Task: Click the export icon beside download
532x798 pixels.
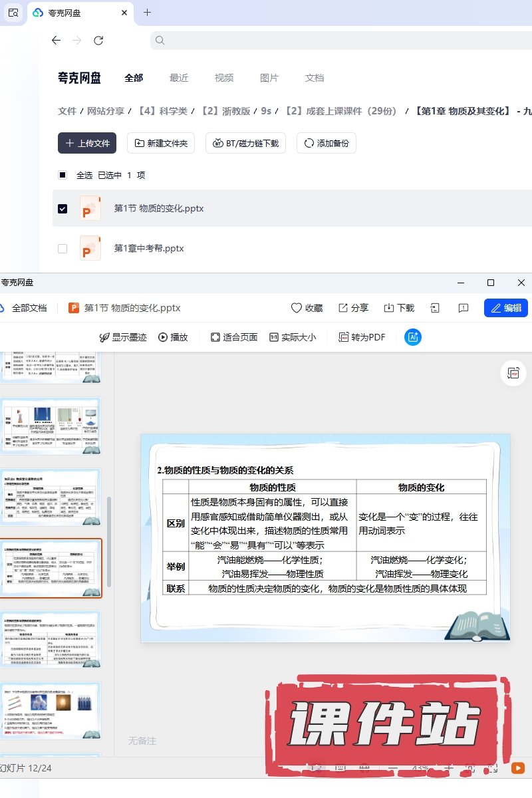Action: 435,308
